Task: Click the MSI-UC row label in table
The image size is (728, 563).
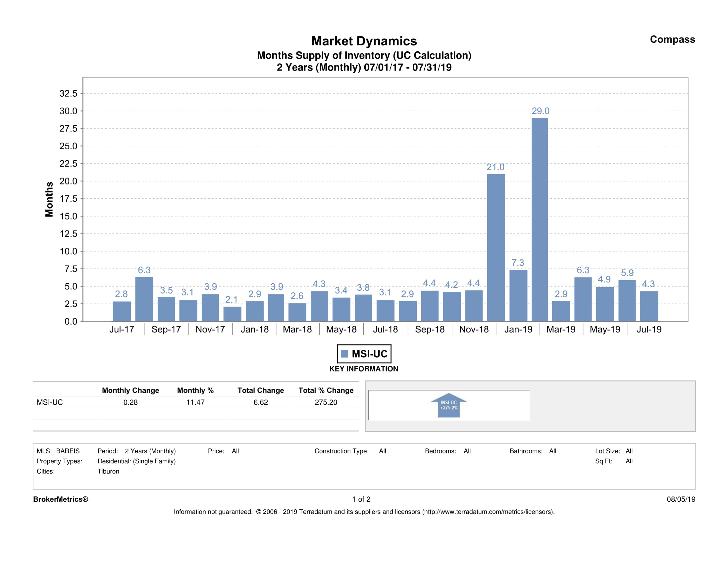Action: tap(50, 402)
